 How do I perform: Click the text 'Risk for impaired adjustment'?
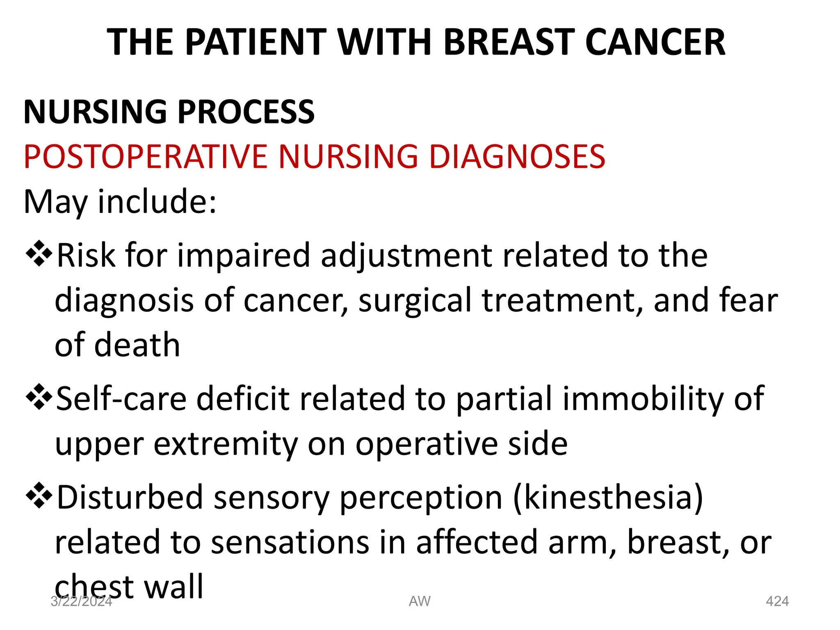(274, 256)
